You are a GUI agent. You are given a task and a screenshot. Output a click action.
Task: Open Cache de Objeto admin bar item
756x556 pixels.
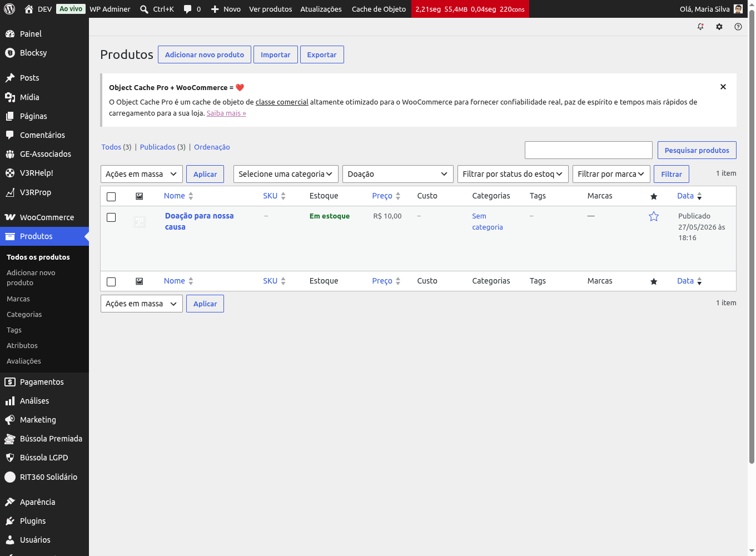[x=379, y=9]
